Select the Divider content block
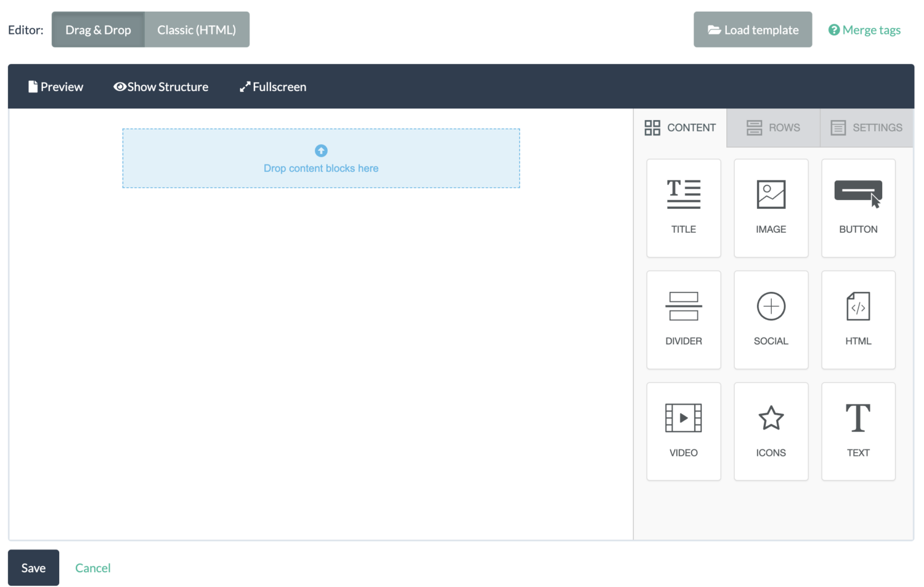The width and height of the screenshot is (924, 587). [683, 320]
